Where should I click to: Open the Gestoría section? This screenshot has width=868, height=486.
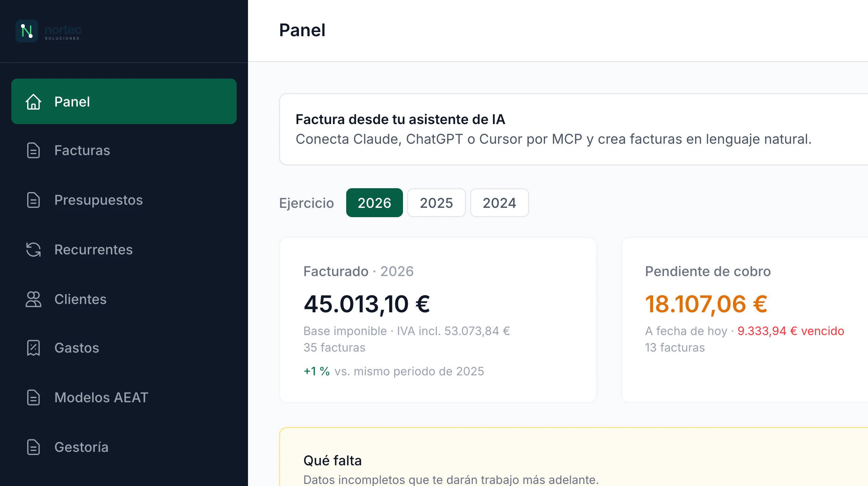(x=124, y=447)
